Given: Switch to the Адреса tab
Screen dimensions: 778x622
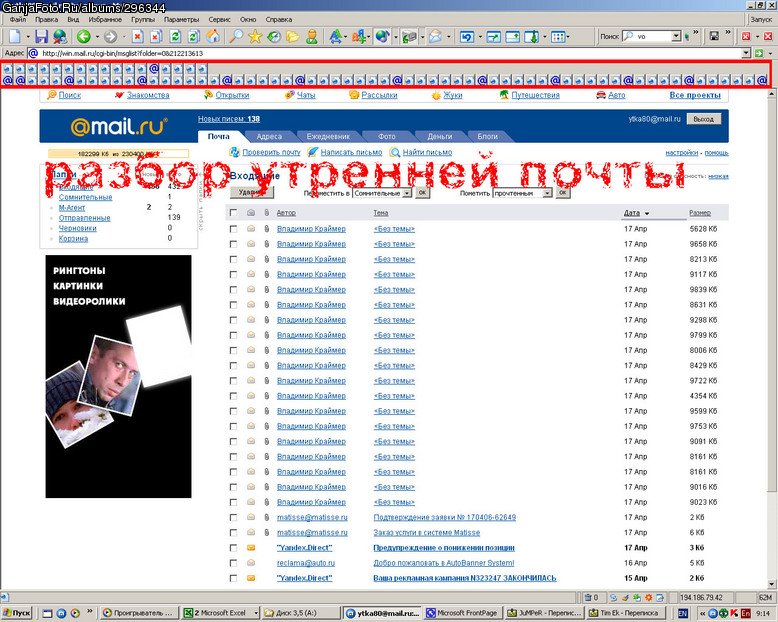Looking at the screenshot, I should tap(269, 136).
